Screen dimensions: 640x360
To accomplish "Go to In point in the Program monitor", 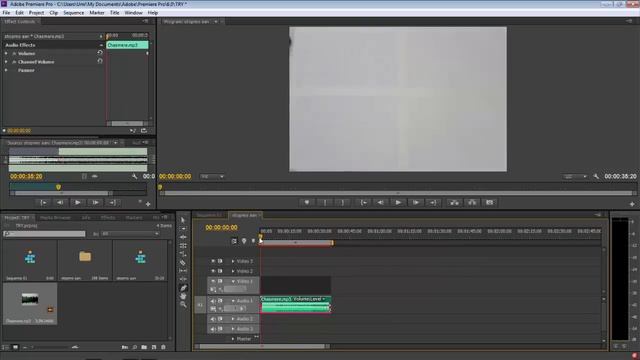I will (363, 202).
